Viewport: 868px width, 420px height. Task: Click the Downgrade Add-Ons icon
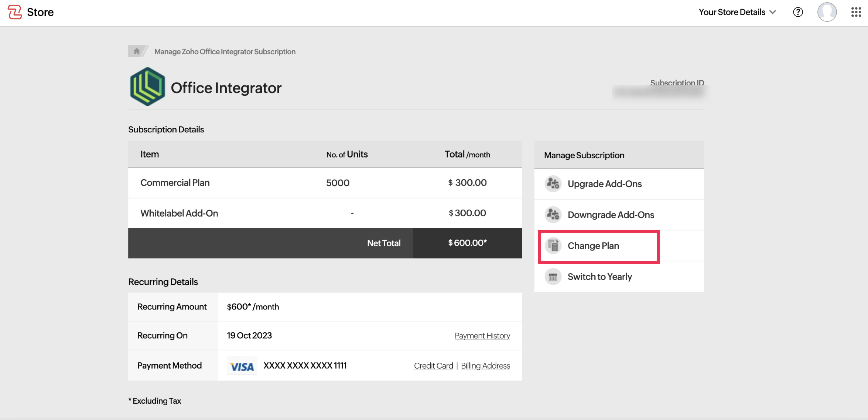(x=553, y=214)
